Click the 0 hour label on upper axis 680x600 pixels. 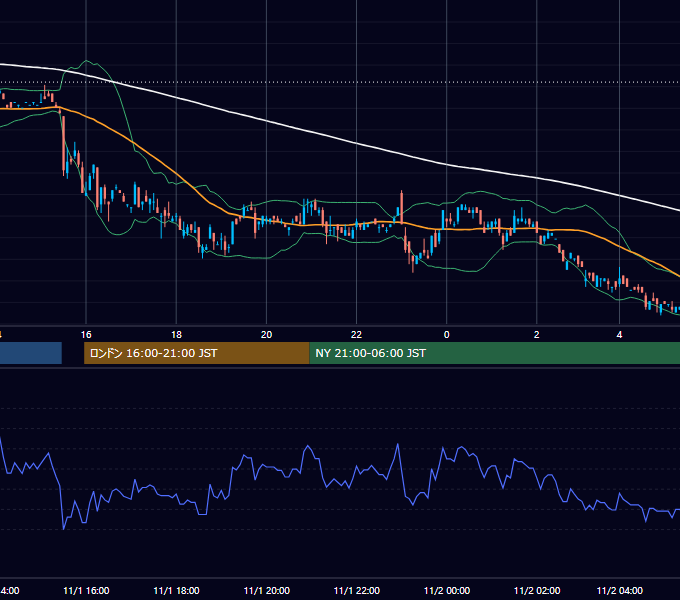[x=446, y=334]
